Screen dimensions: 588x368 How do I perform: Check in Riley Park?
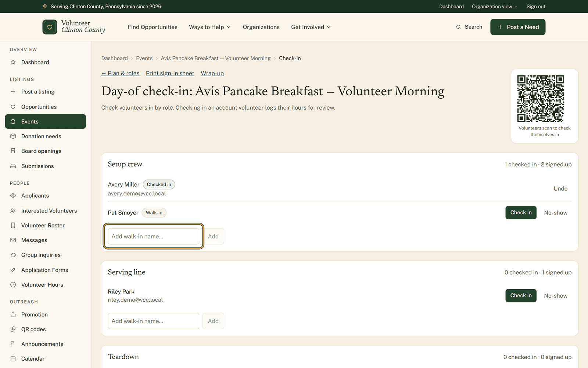(521, 296)
